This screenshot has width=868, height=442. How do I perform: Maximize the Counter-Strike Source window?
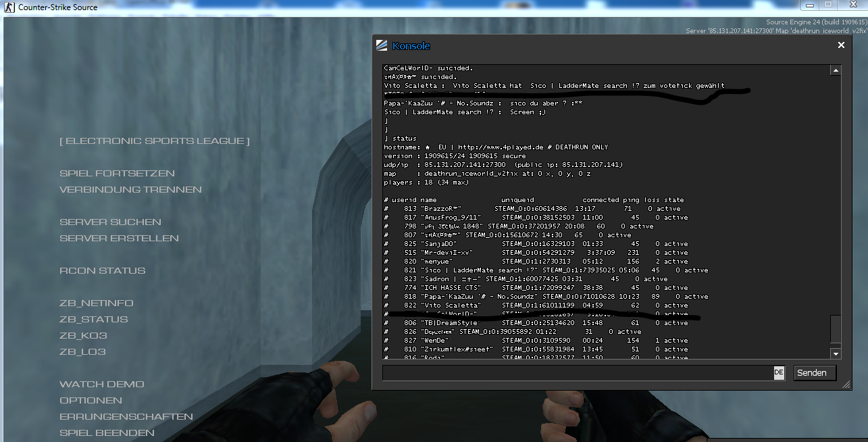click(828, 5)
